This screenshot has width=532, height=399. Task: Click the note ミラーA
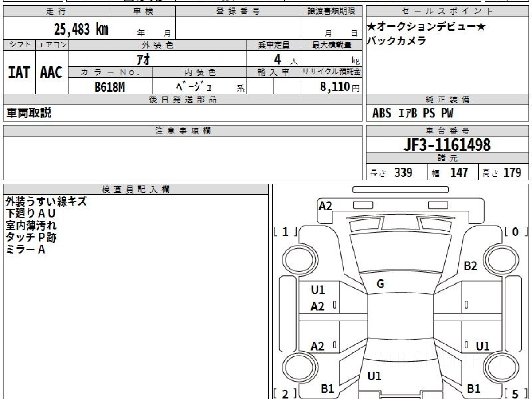(25, 250)
